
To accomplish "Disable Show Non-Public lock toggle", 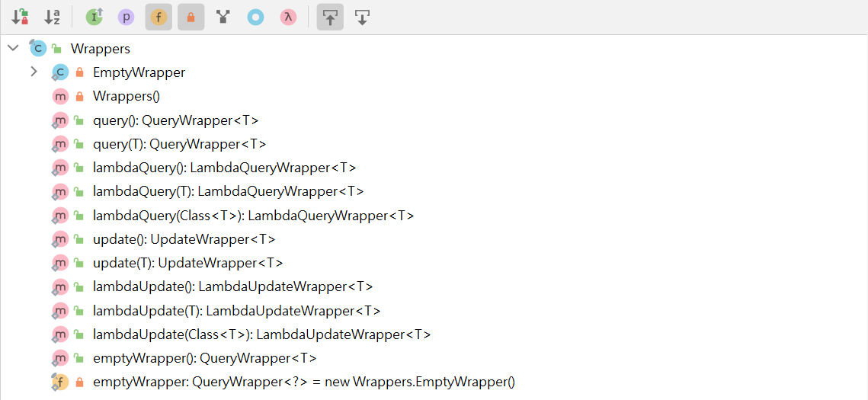I will point(191,18).
